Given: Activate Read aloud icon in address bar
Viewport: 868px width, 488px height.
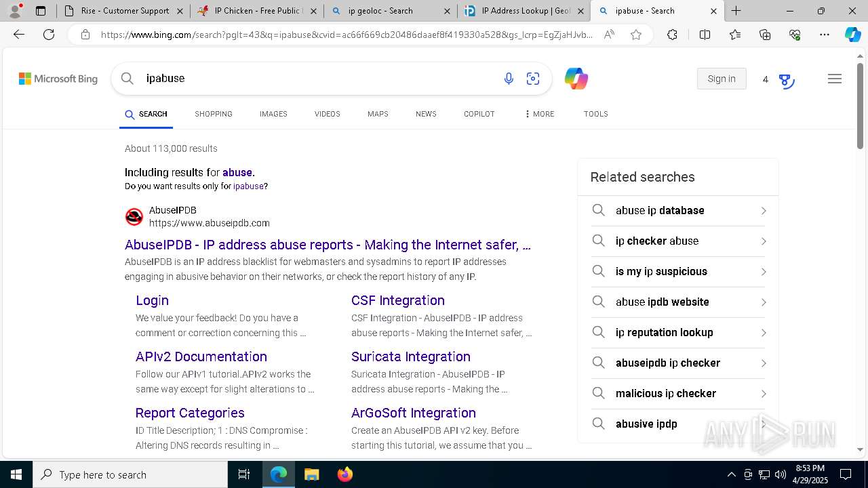Looking at the screenshot, I should (609, 35).
